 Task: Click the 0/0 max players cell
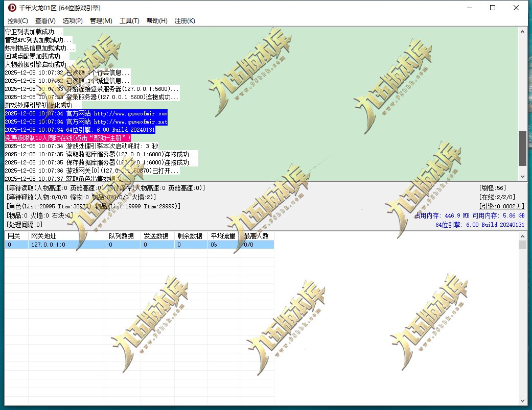coord(258,245)
